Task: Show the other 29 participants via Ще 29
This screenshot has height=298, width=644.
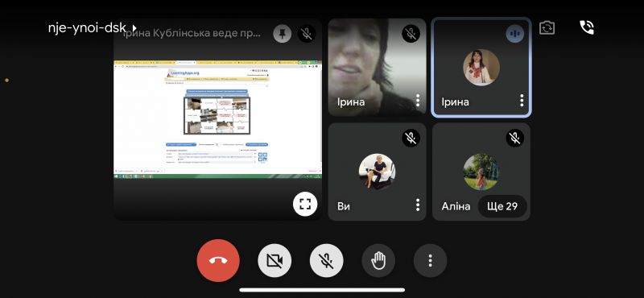Action: tap(502, 206)
